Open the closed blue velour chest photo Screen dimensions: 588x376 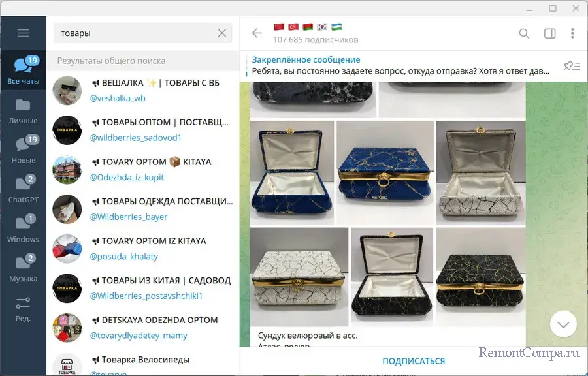coord(385,172)
